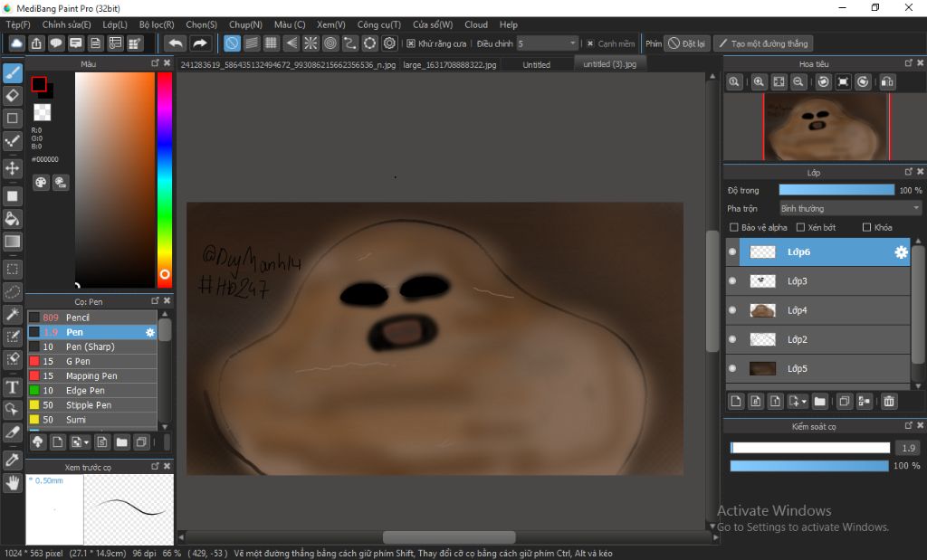This screenshot has height=560, width=927.
Task: Enable Bảo vệ alpha checkbox
Action: click(733, 227)
